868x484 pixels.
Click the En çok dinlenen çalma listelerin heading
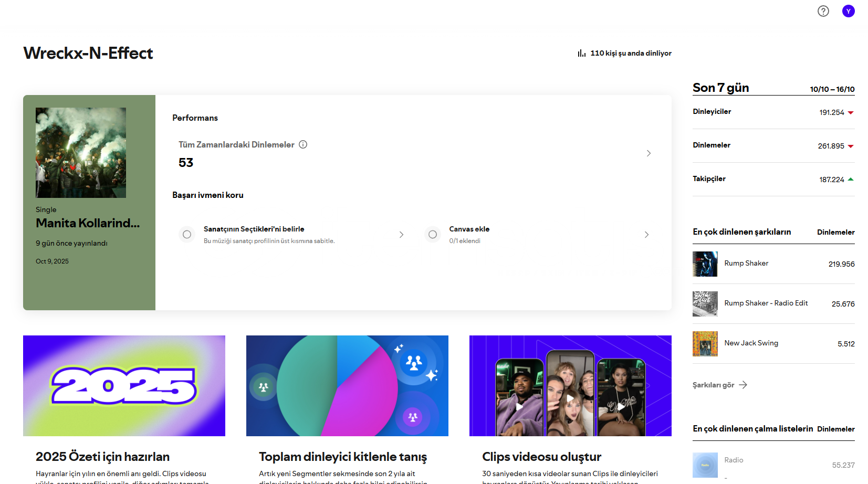coord(752,428)
